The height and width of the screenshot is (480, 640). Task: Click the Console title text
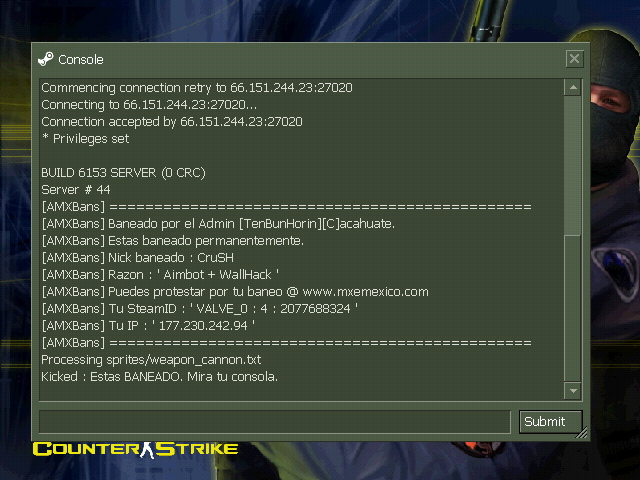point(81,60)
